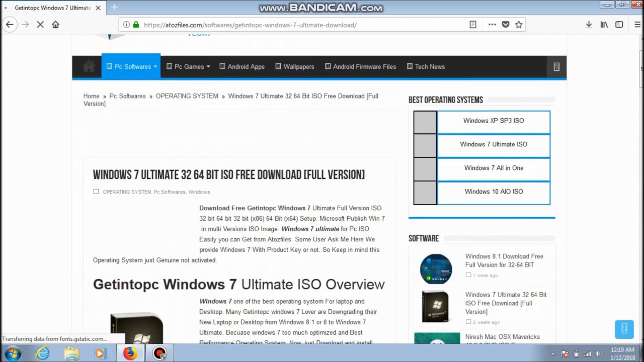Toggle reader view in address bar
The image size is (644, 362).
pos(473,25)
